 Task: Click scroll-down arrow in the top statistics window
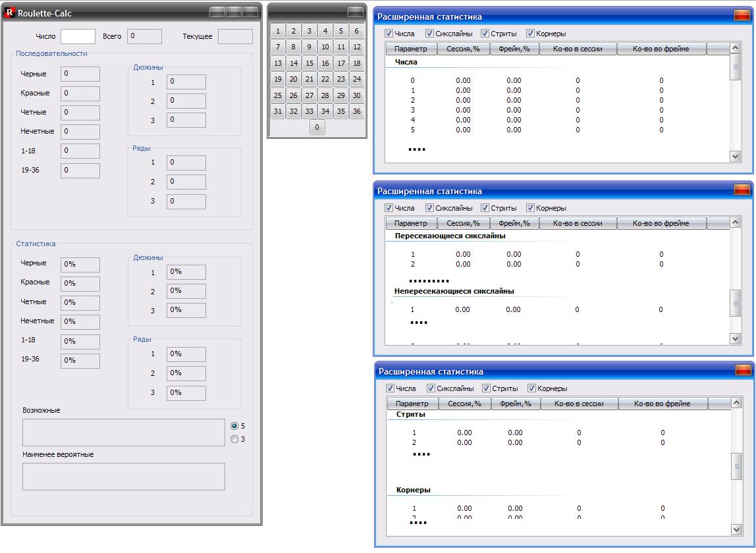coord(735,156)
